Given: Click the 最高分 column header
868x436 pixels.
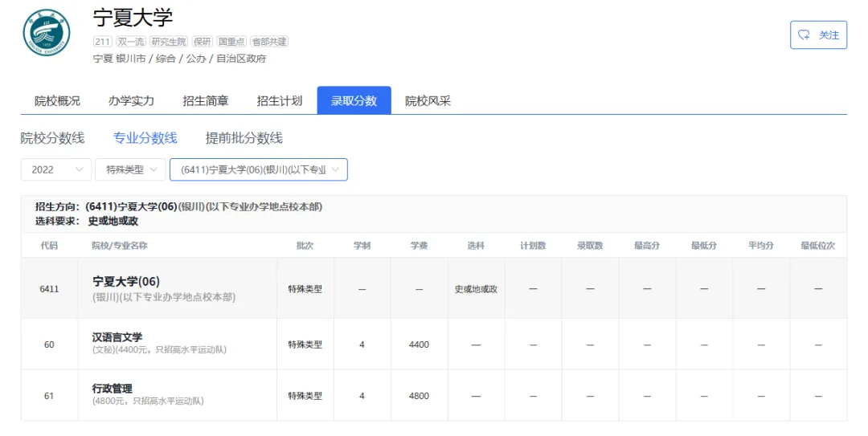Looking at the screenshot, I should pos(647,245).
